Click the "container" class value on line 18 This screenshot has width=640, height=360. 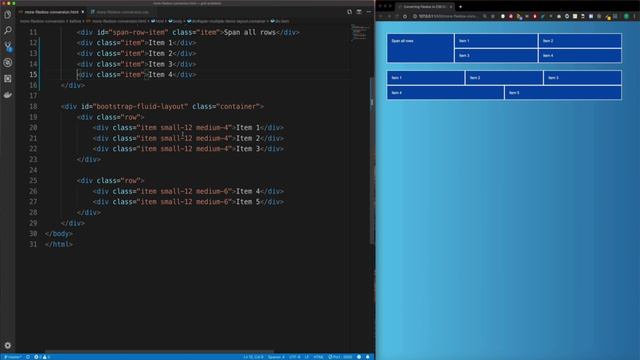pos(240,107)
